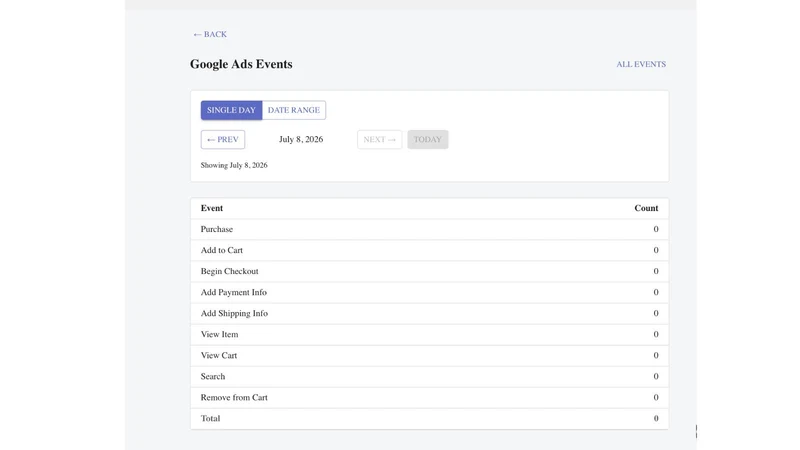The image size is (800, 450).
Task: Click the NEXT day button
Action: (380, 139)
